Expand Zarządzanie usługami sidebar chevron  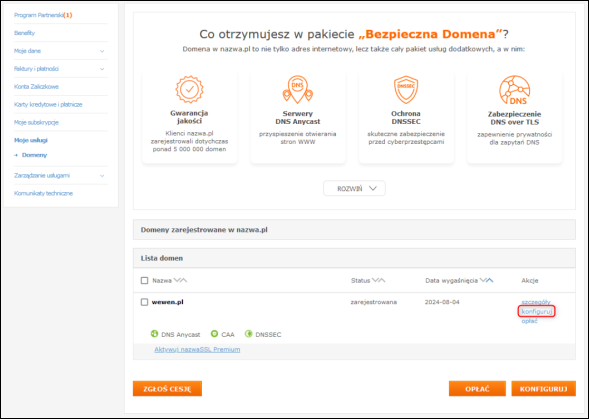[x=102, y=176]
